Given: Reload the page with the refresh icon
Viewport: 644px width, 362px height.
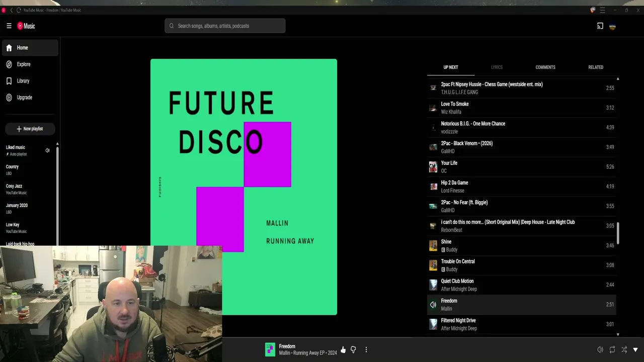Looking at the screenshot, I should (x=19, y=10).
